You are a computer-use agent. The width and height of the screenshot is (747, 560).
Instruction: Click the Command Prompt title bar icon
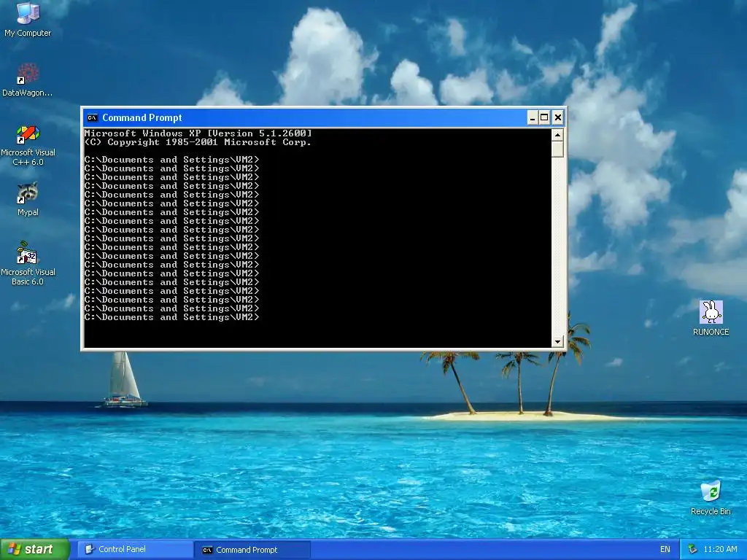pyautogui.click(x=93, y=117)
